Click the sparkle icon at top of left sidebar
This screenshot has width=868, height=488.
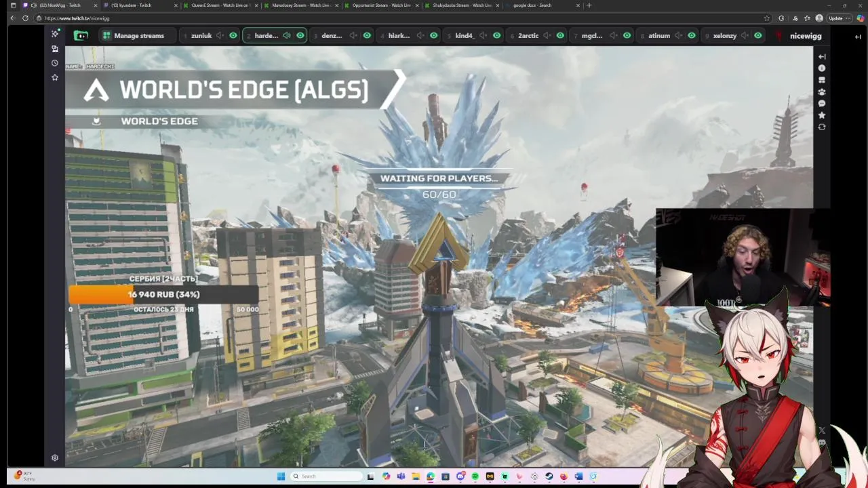[x=55, y=34]
